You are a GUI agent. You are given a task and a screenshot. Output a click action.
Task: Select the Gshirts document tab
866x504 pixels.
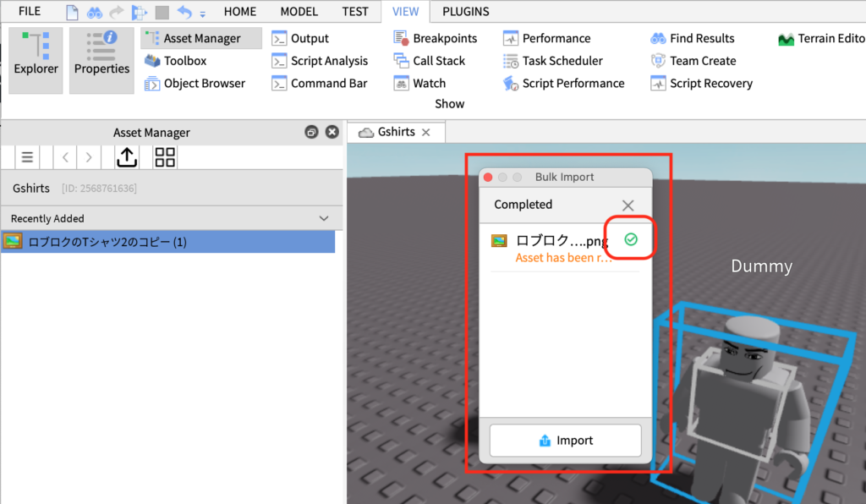coord(396,132)
